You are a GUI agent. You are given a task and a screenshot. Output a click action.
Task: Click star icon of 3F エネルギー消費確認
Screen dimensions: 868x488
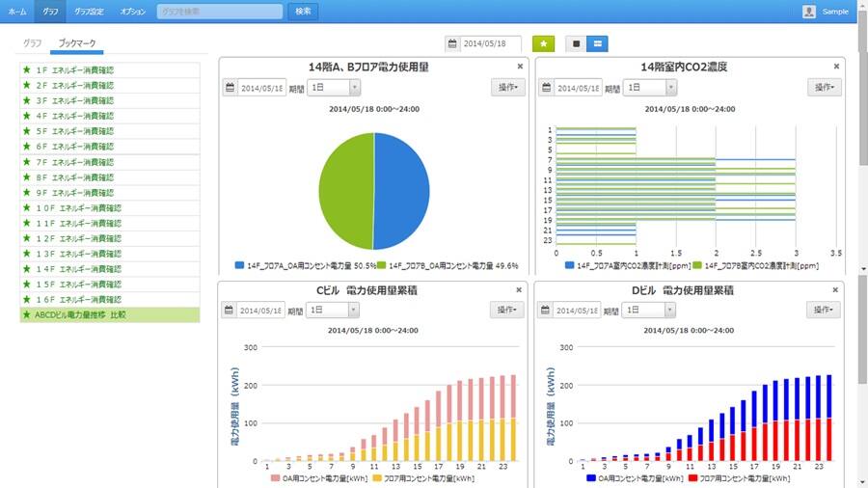pyautogui.click(x=27, y=100)
